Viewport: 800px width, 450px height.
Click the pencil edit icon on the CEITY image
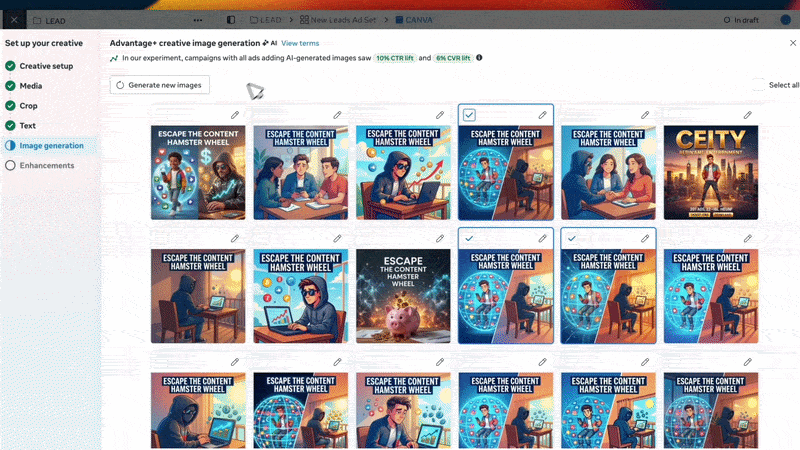click(x=747, y=115)
